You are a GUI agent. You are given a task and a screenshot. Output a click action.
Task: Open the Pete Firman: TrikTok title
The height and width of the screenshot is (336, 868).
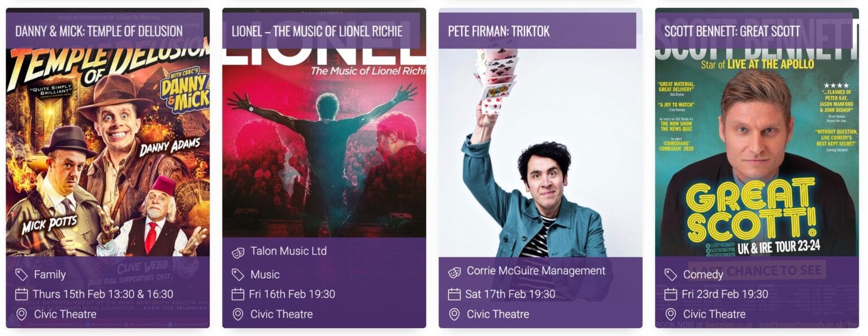499,31
